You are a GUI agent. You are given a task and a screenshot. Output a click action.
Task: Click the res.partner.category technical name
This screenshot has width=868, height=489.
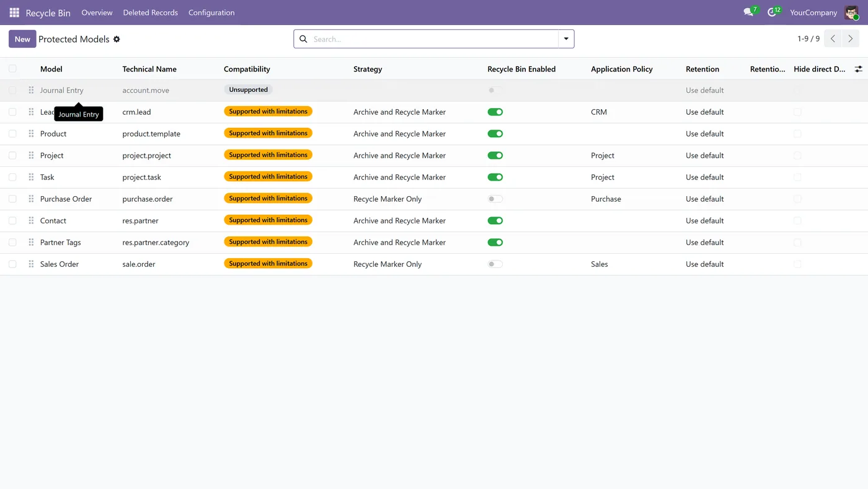[x=156, y=242]
